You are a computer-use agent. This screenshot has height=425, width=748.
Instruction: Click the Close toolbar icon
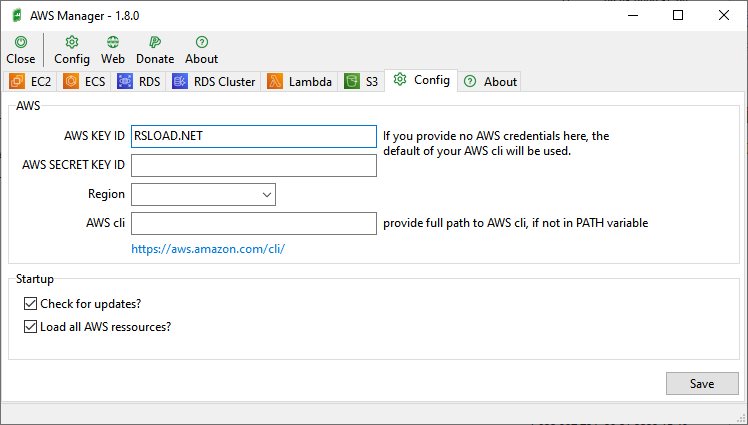[x=21, y=42]
